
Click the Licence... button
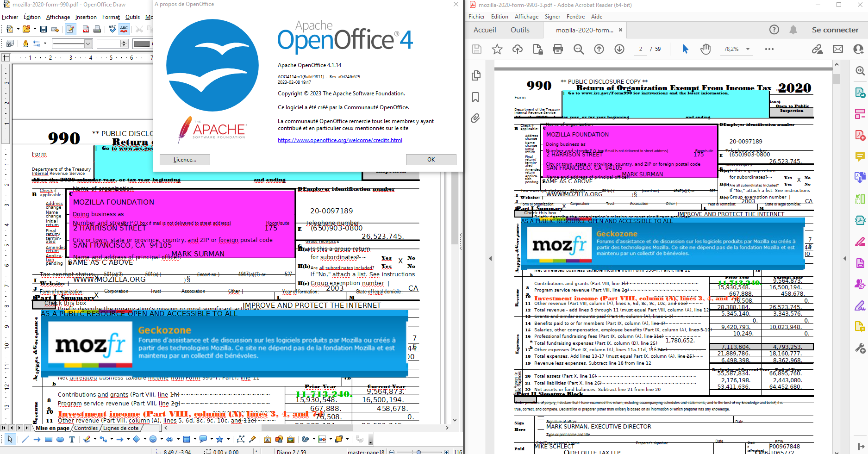pyautogui.click(x=185, y=160)
